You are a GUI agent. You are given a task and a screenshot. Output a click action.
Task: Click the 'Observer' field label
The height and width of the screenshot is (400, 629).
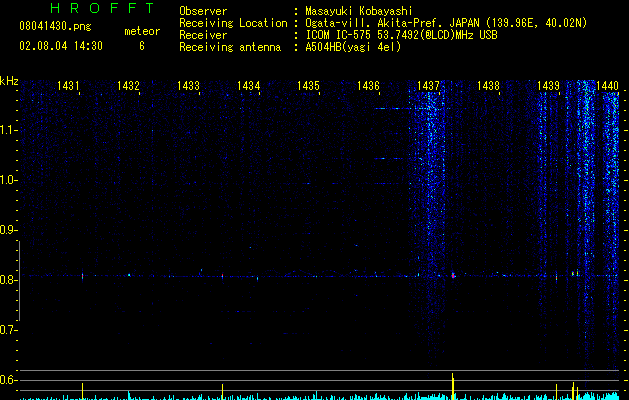(x=203, y=11)
